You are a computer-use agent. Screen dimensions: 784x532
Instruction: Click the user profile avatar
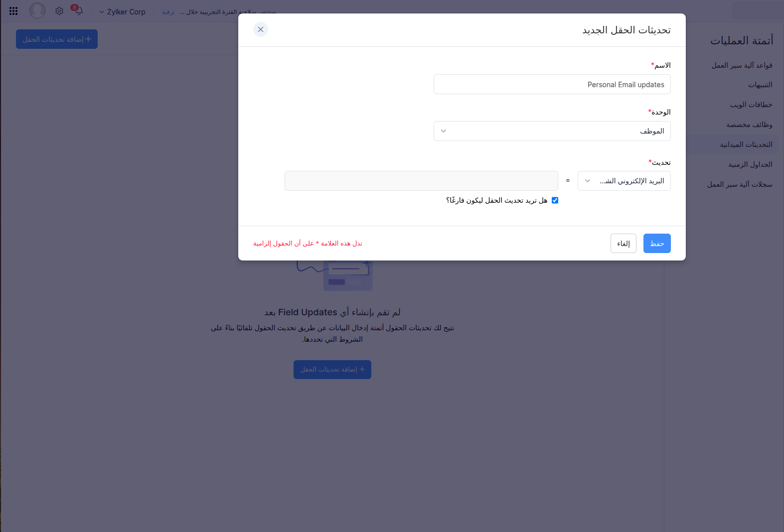click(x=37, y=10)
